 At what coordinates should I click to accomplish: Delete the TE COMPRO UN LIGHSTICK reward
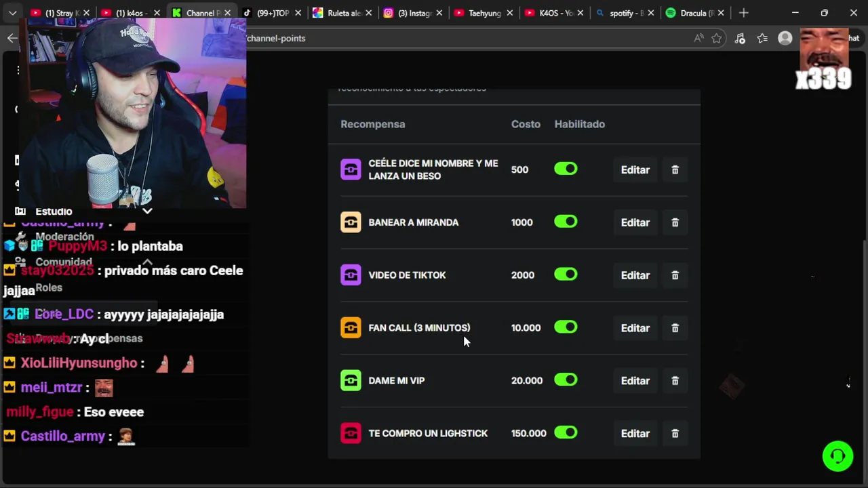(x=675, y=434)
